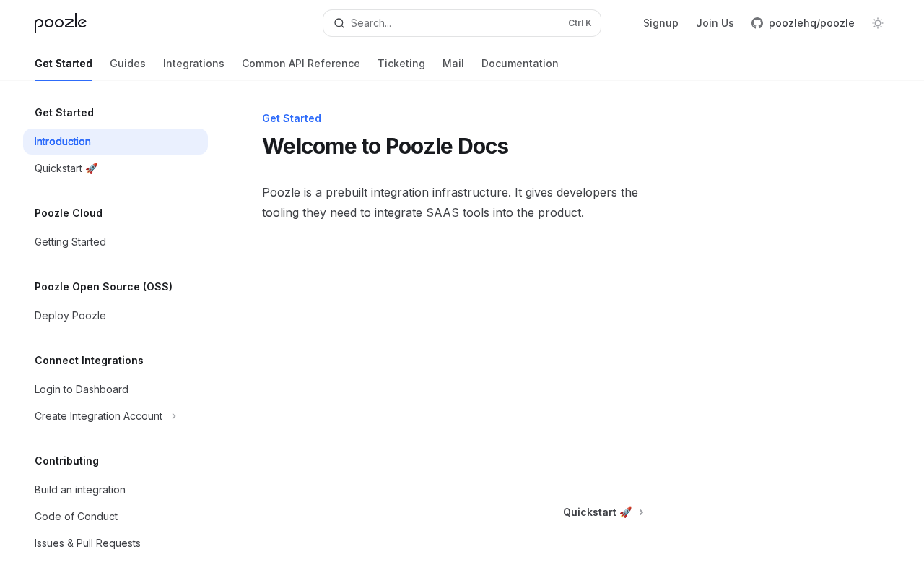Go to next page Quickstart chevron
The height and width of the screenshot is (578, 924).
(641, 512)
